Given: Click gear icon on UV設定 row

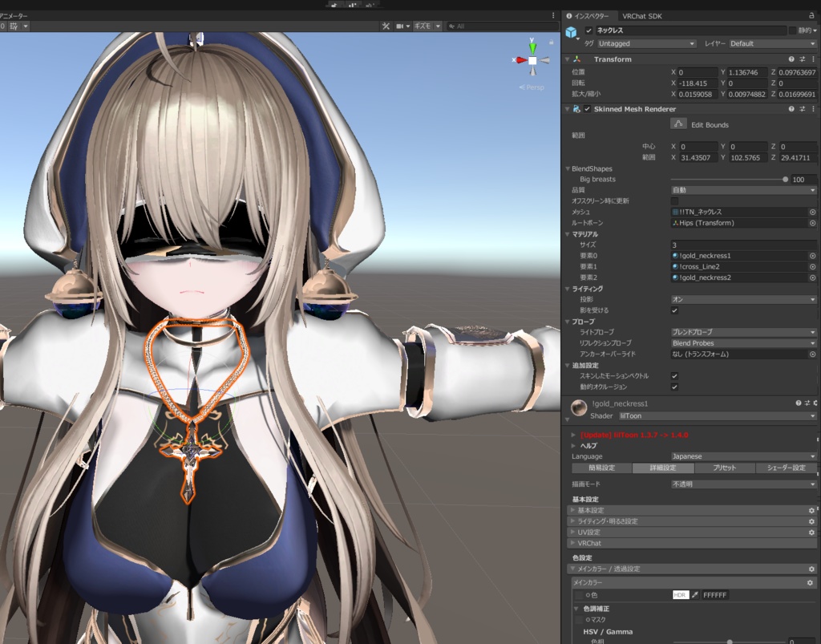Looking at the screenshot, I should [811, 533].
